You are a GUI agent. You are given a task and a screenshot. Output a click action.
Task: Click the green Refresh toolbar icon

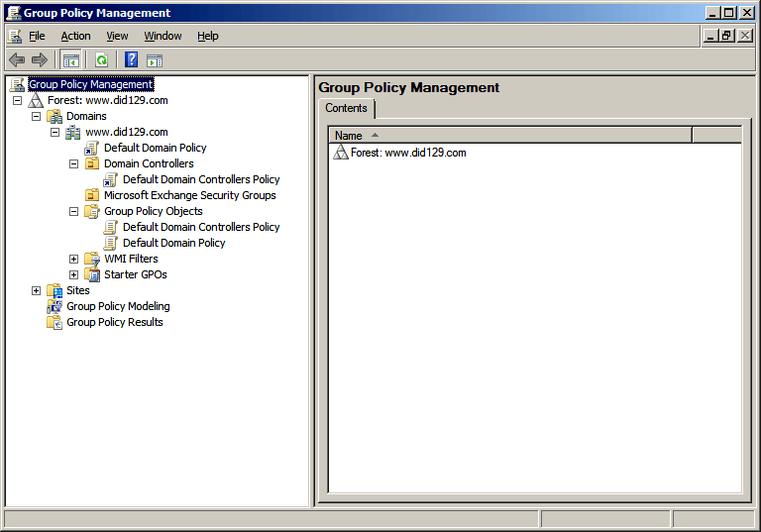pos(101,60)
